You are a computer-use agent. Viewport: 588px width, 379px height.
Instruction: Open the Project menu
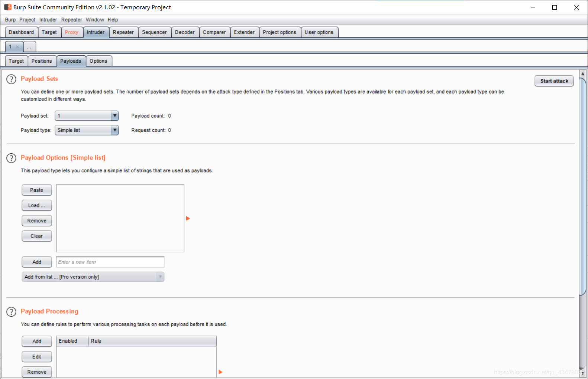pos(27,20)
